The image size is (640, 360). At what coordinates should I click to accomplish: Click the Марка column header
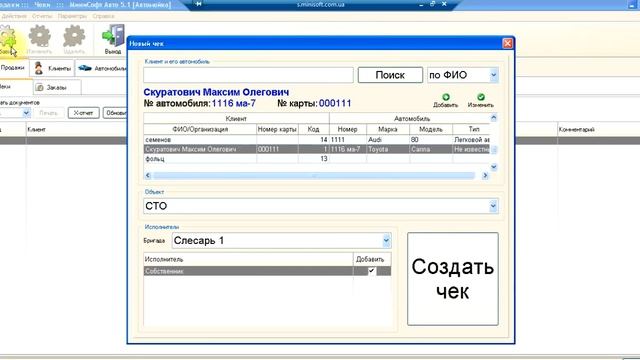tap(388, 129)
